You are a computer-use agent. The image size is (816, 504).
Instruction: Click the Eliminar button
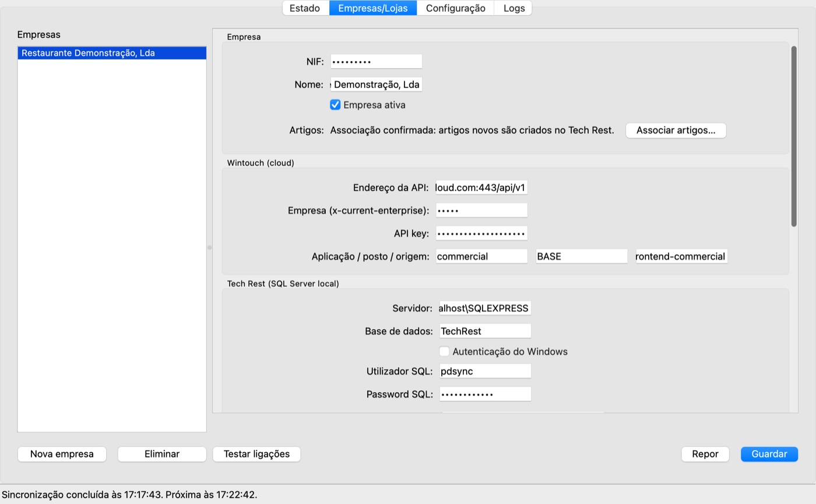point(162,454)
